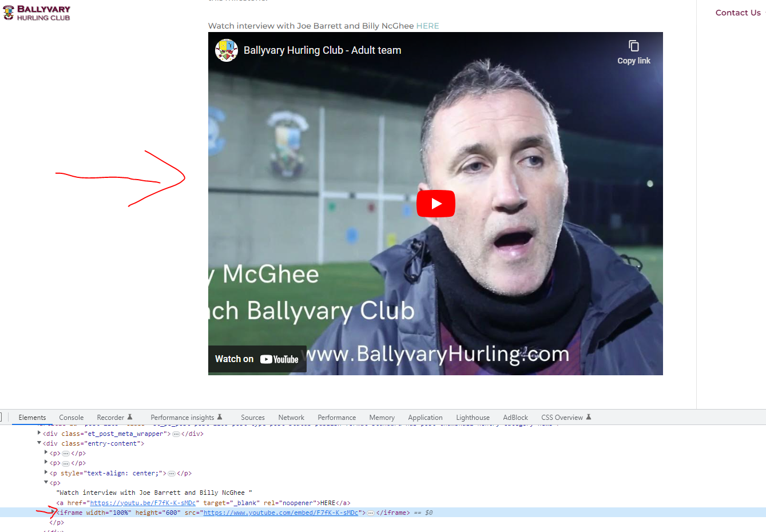Switch to the Elements tab
The height and width of the screenshot is (532, 766).
(32, 418)
